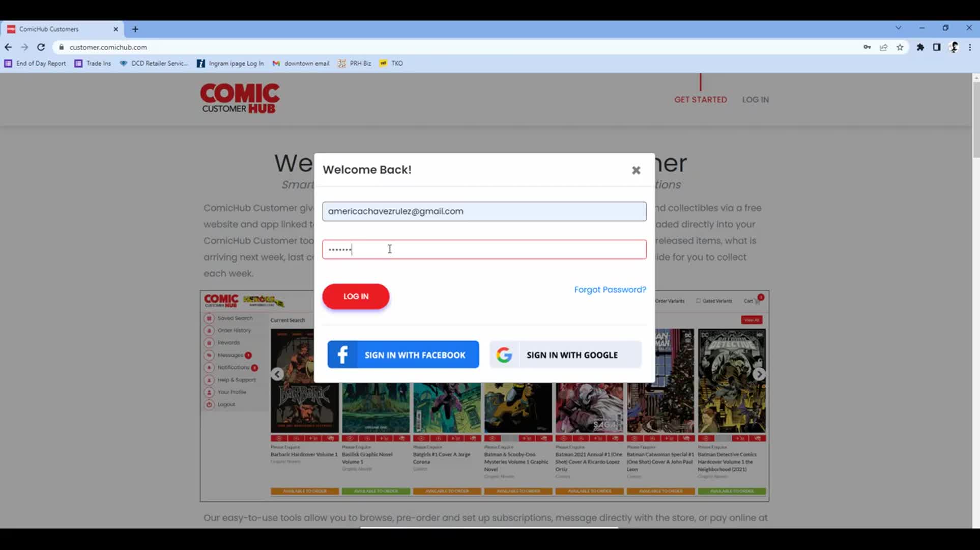Image resolution: width=980 pixels, height=550 pixels.
Task: Click the Help & Support icon in sidebar
Action: (209, 379)
